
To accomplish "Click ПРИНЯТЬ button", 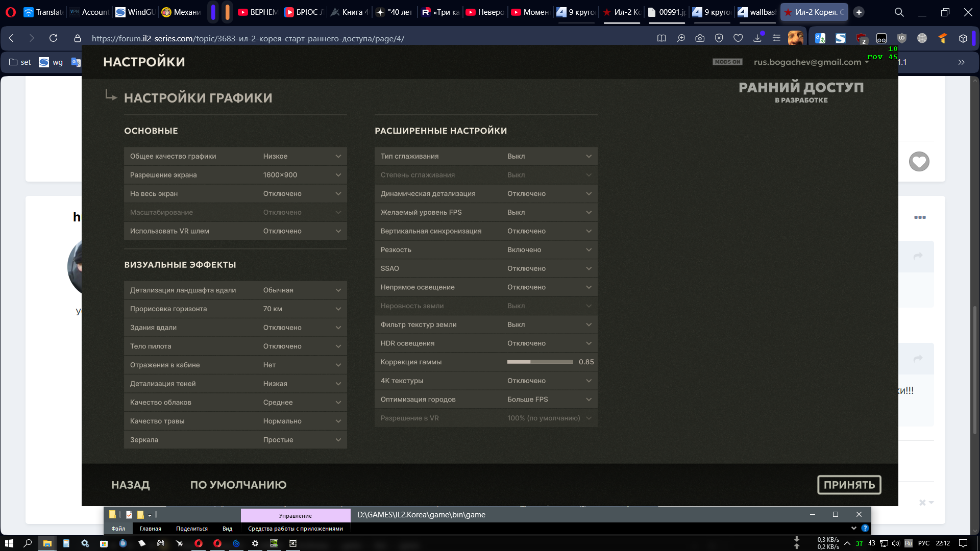I will coord(849,485).
